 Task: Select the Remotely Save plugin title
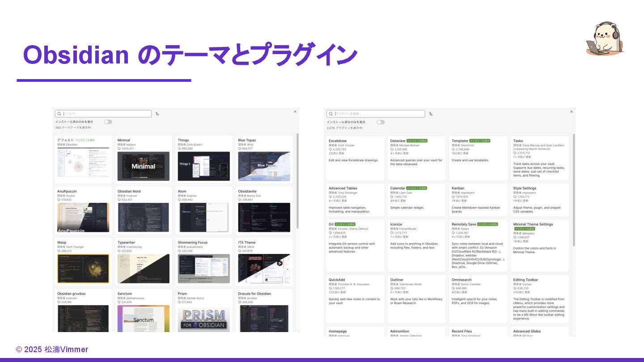464,224
